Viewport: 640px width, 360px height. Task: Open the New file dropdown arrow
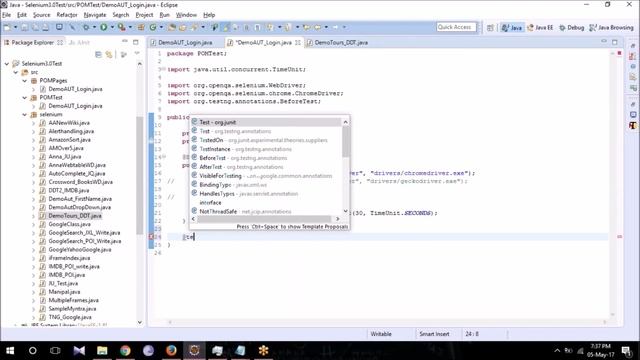click(16, 27)
